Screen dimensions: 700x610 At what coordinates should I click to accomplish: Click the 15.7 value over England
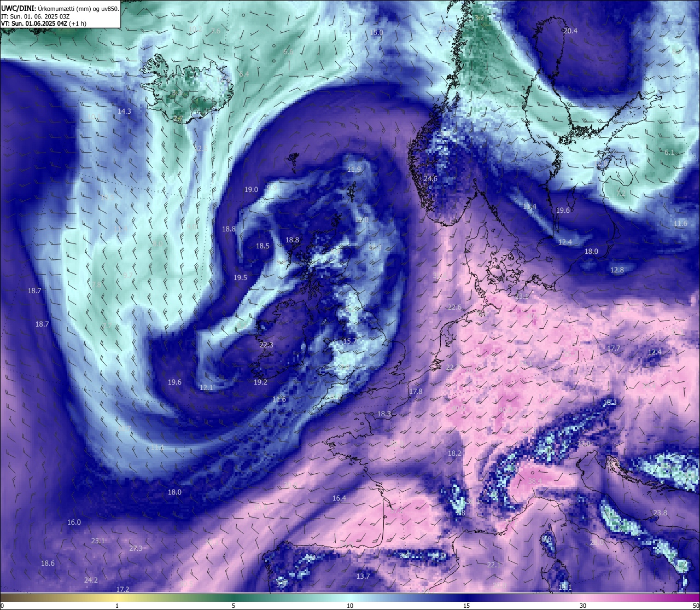(349, 341)
